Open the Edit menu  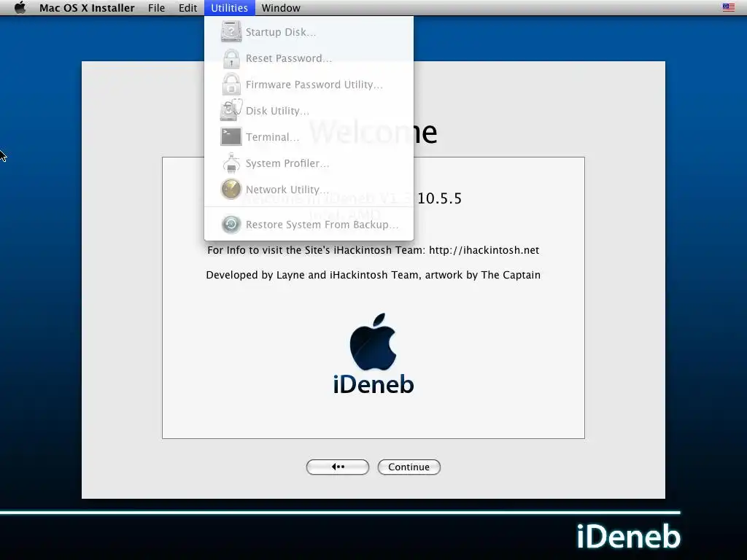click(x=187, y=7)
